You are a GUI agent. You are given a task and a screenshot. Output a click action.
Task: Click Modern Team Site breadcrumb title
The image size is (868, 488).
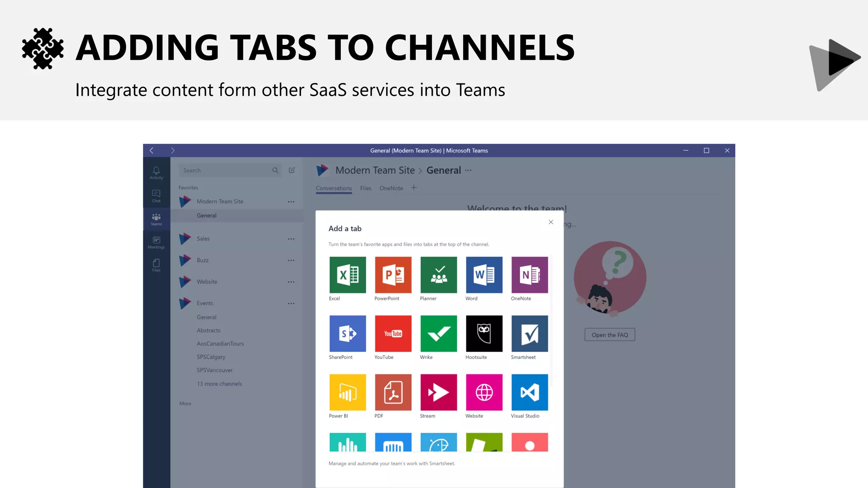coord(375,170)
